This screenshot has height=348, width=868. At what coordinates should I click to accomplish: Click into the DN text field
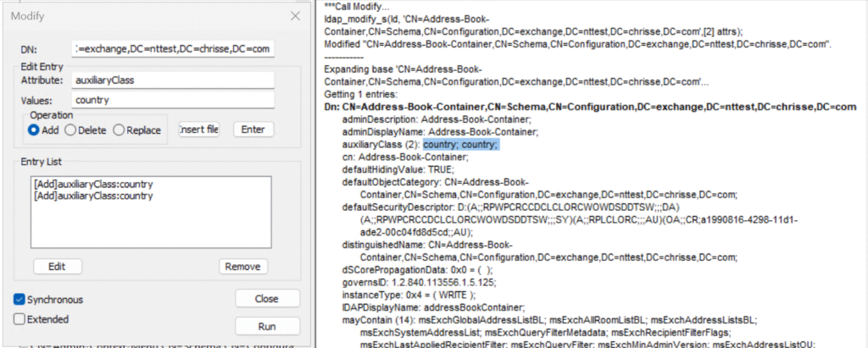[174, 50]
